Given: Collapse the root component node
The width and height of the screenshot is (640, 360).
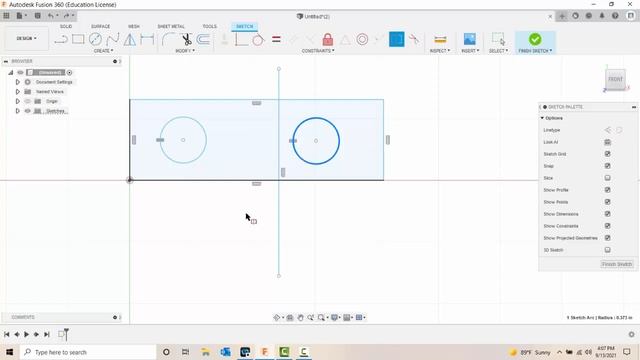Looking at the screenshot, I should pyautogui.click(x=11, y=73).
